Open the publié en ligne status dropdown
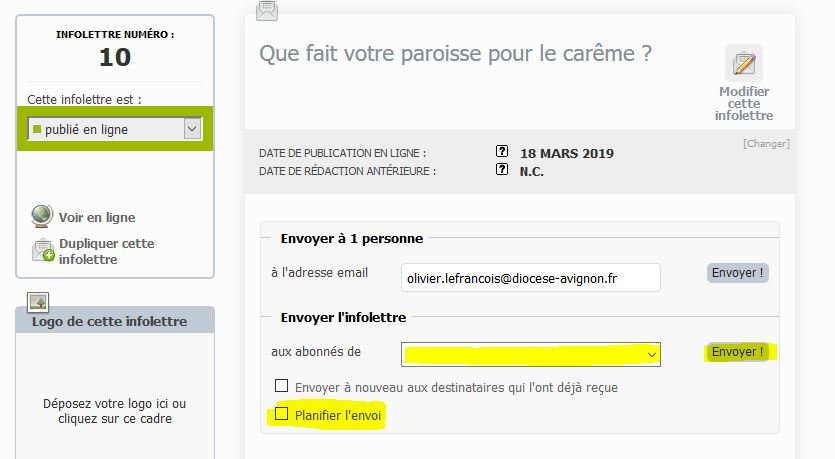Viewport: 835px width, 459px height. point(114,129)
